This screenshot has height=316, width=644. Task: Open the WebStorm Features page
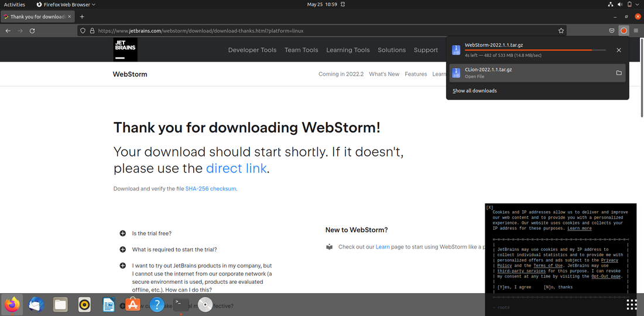coord(416,74)
